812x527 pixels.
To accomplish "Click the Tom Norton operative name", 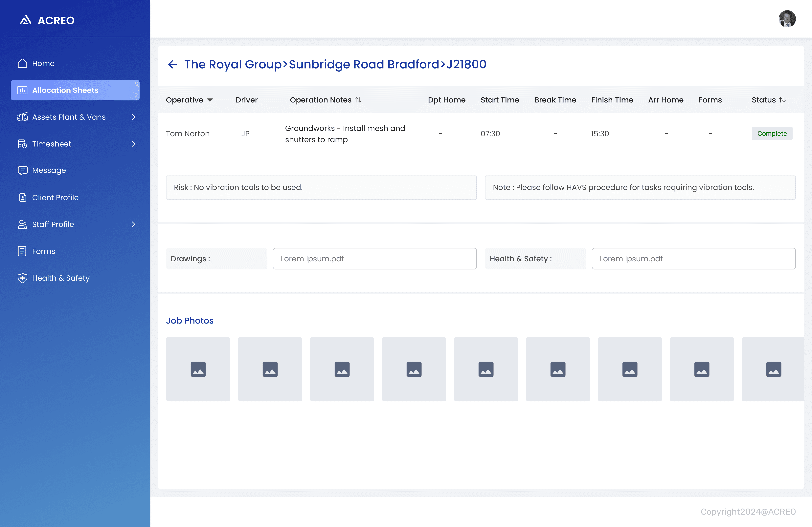I will [x=188, y=134].
